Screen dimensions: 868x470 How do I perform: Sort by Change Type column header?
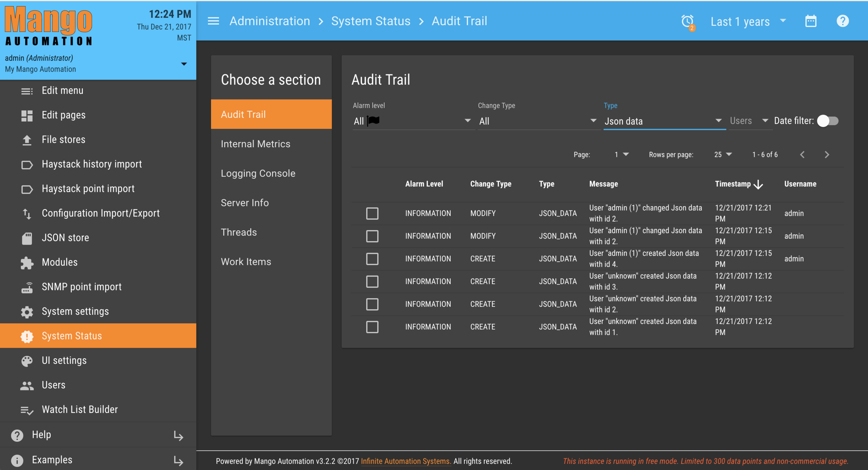pos(491,184)
